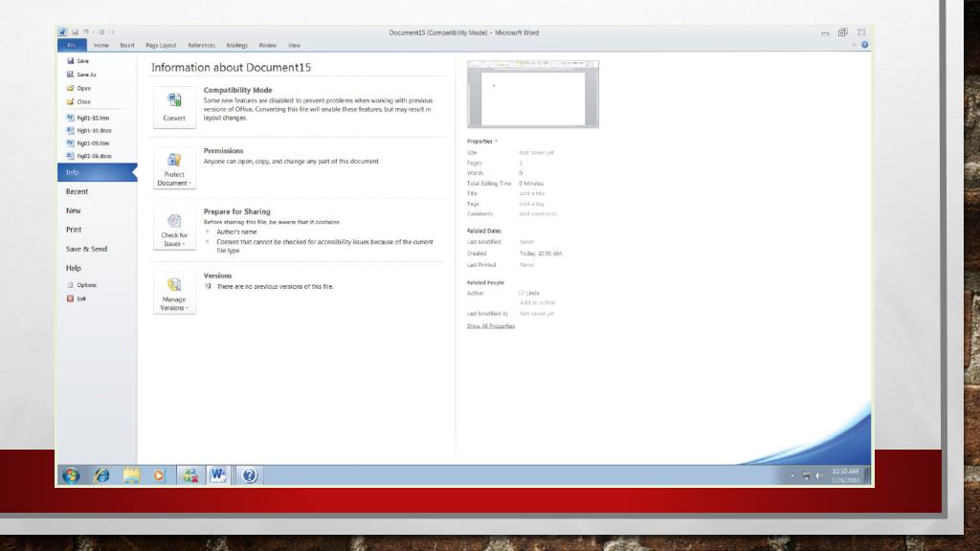Open Customize Quick Access Toolbar dropdown
The image size is (980, 551).
113,32
